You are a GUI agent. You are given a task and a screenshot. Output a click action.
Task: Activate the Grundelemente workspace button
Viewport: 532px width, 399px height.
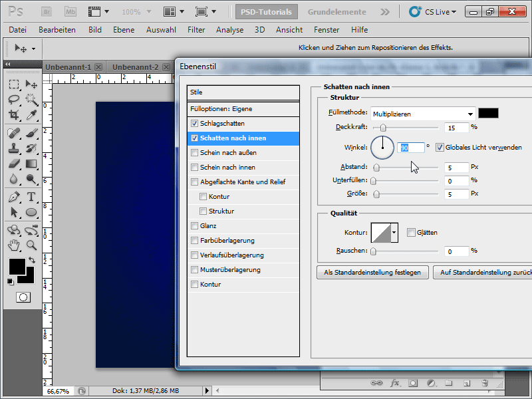click(337, 12)
